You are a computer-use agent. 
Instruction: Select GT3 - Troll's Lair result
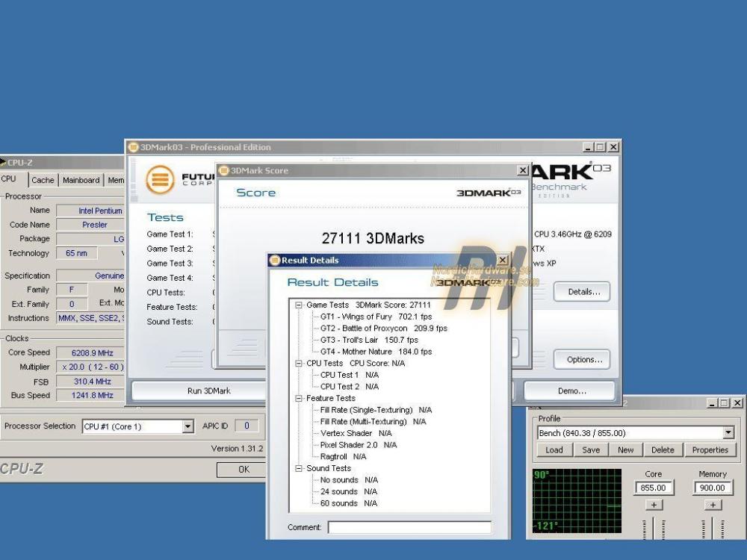369,340
